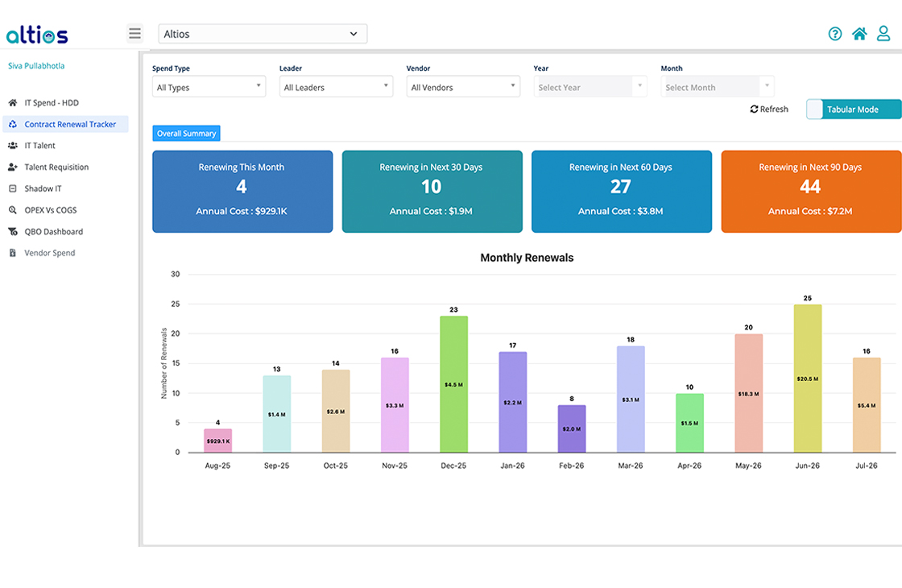Switch to the Overall Summary tab
This screenshot has width=902, height=588.
click(186, 133)
